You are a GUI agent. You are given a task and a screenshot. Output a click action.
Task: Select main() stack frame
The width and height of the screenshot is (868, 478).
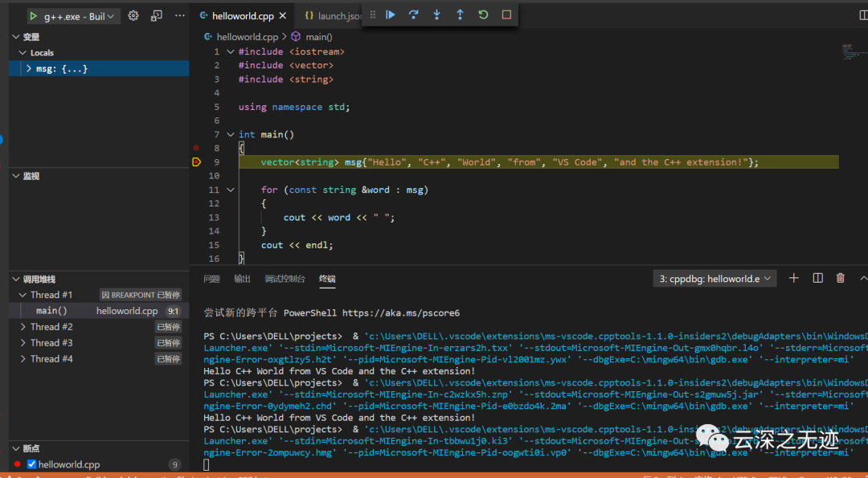pyautogui.click(x=99, y=311)
